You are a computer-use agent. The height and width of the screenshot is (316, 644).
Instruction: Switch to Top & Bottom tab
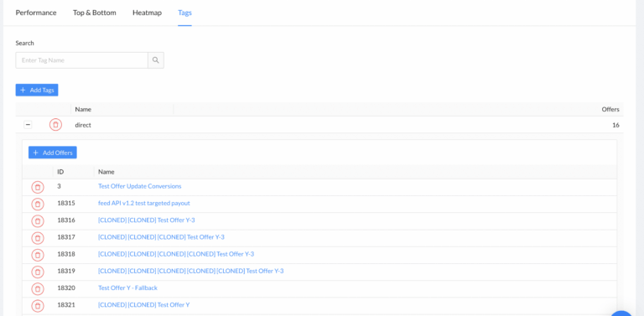coord(95,13)
